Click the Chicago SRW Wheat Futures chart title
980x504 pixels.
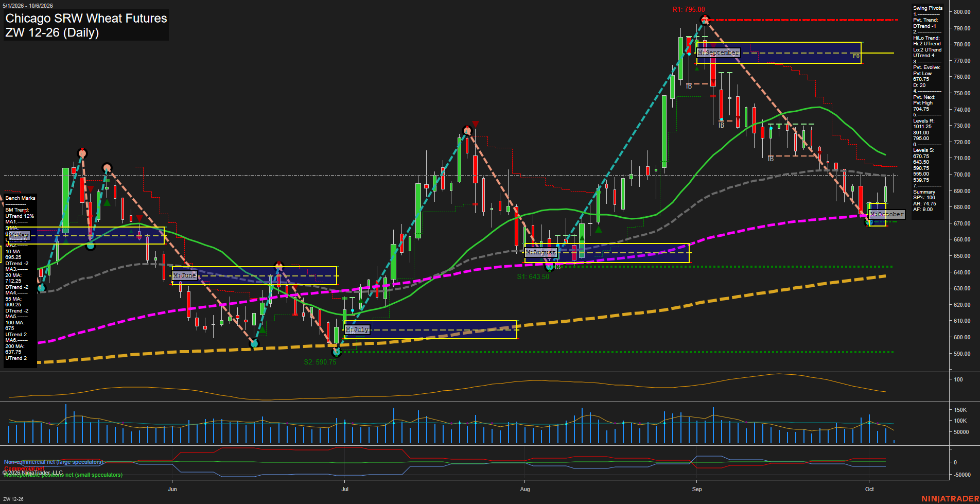pos(86,19)
